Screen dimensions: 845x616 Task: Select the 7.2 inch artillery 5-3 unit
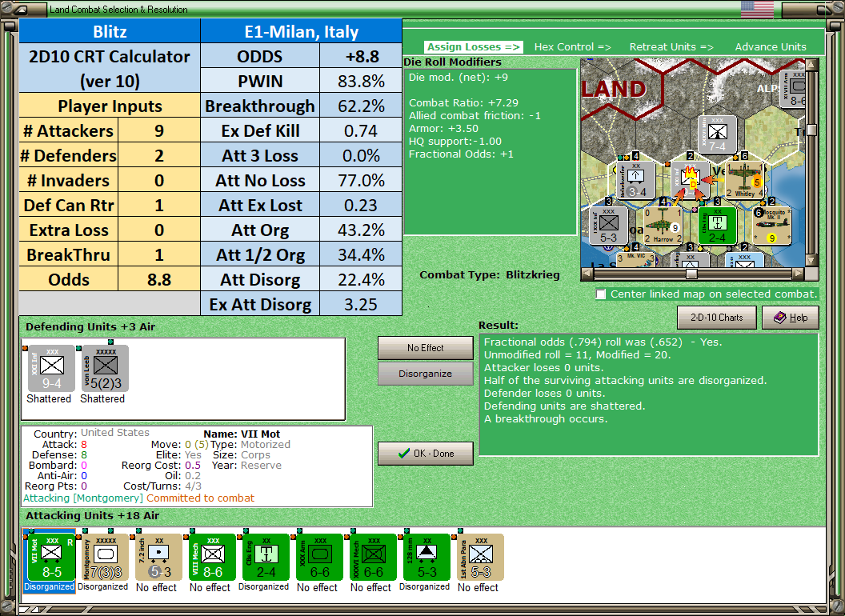pyautogui.click(x=158, y=558)
